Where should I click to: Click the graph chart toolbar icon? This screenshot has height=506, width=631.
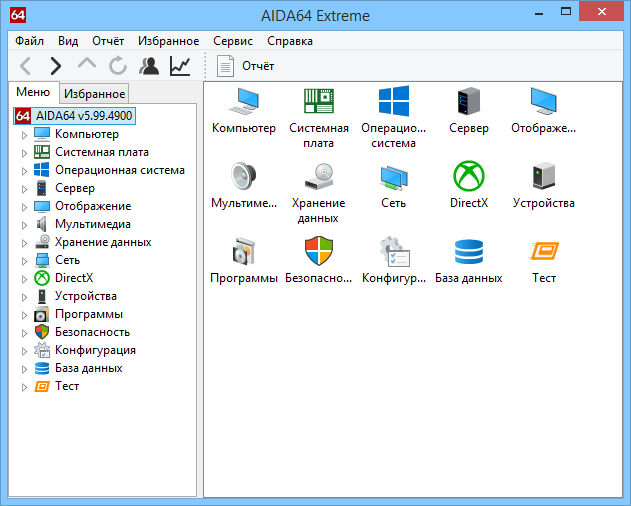[x=180, y=66]
